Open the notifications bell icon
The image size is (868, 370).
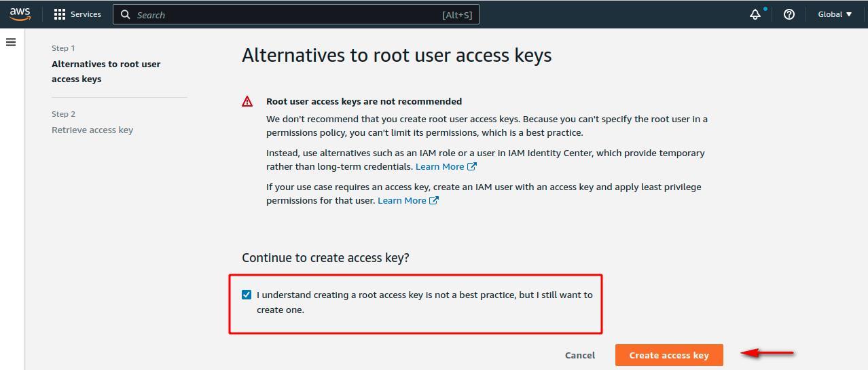755,14
